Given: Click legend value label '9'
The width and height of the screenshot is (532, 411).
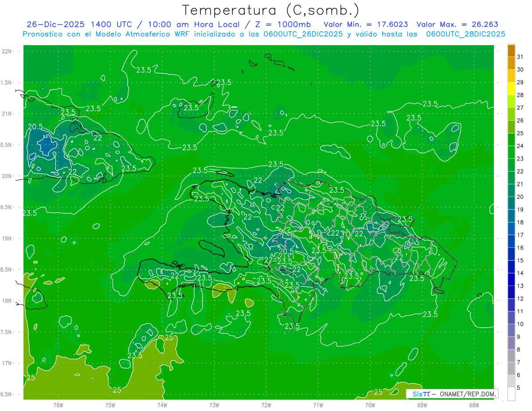Looking at the screenshot, I should [x=519, y=337].
